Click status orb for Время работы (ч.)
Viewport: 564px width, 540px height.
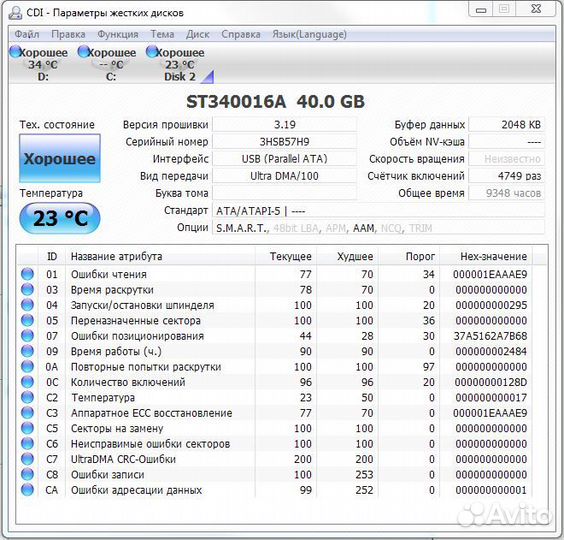(27, 351)
